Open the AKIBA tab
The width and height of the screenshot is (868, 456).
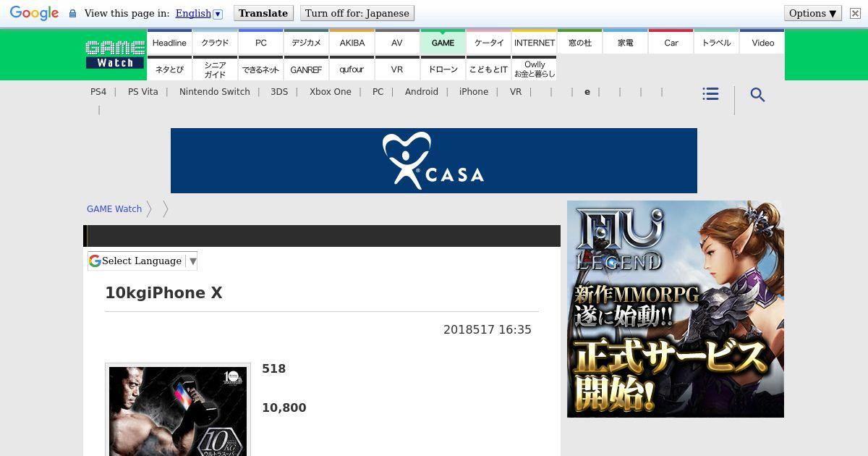pos(352,42)
